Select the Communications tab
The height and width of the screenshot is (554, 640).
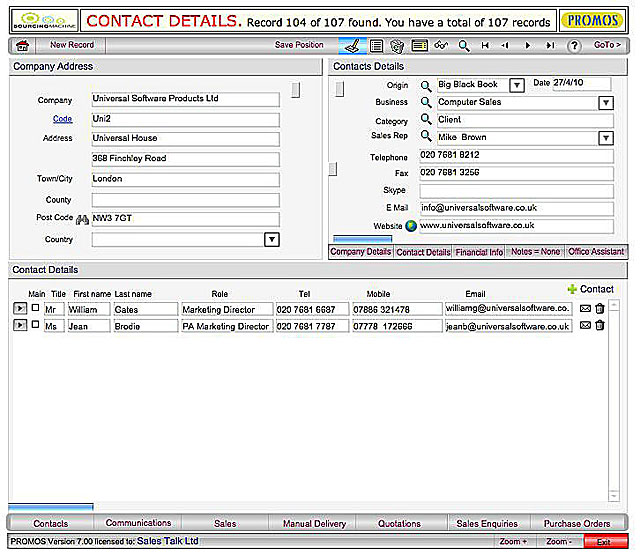click(138, 523)
